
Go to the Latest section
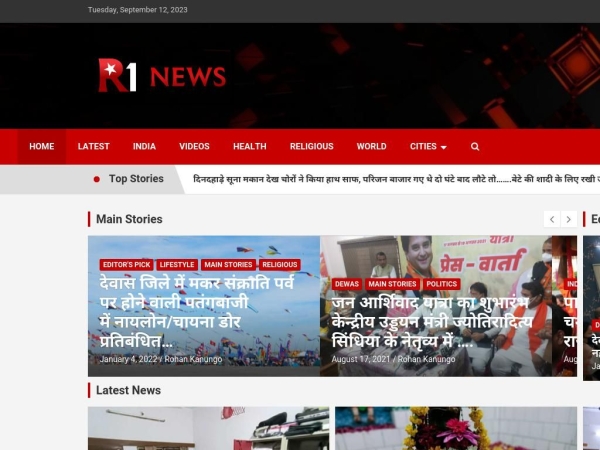(x=94, y=146)
